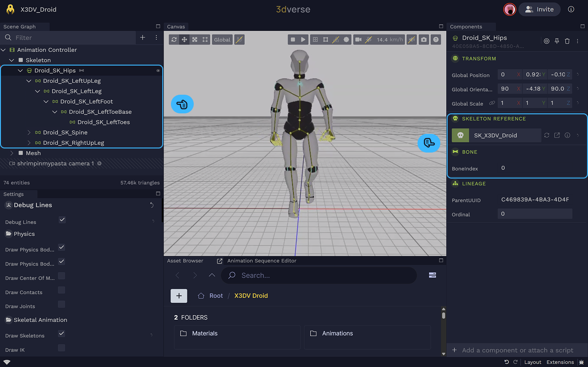Click the Invite button
The width and height of the screenshot is (588, 367).
tap(539, 9)
